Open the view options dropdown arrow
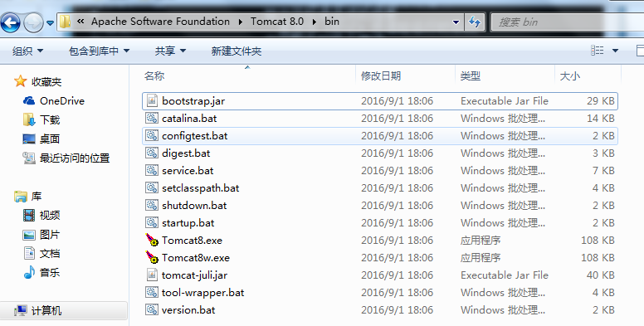 tap(615, 51)
